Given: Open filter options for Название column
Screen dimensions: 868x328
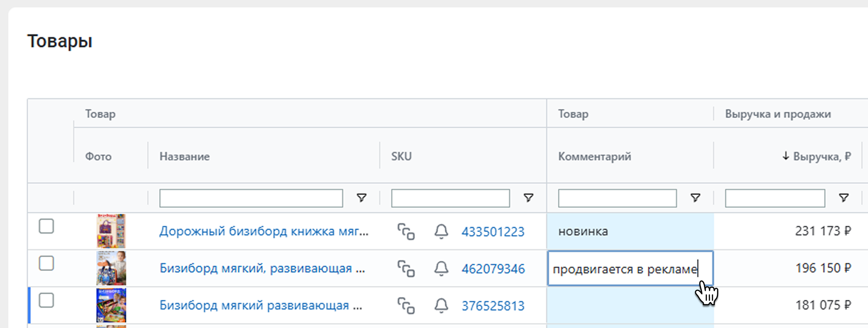Looking at the screenshot, I should (x=361, y=198).
